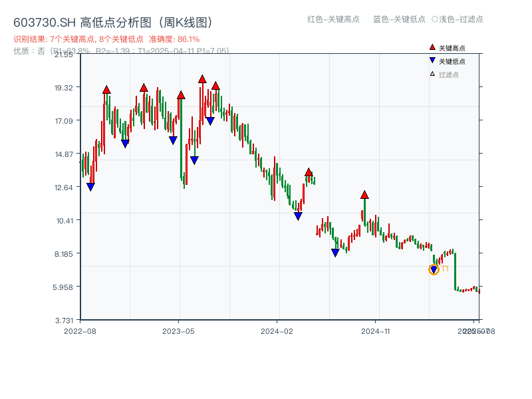This screenshot has width=532, height=399.
Task: Click the first red marker near 2022-08
Action: pos(106,88)
